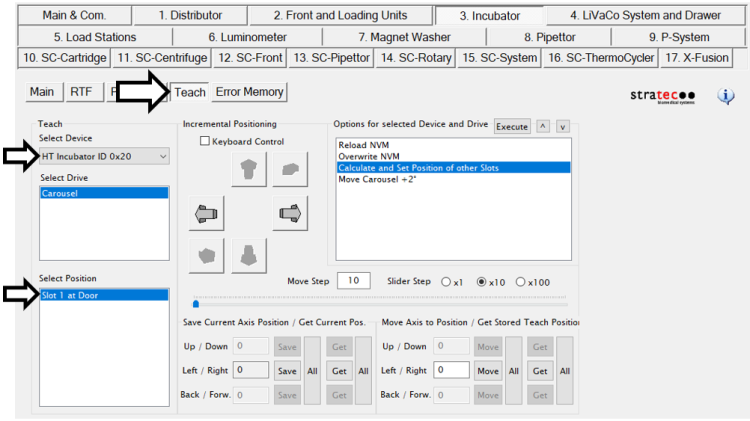
Task: Click the right arrow positioning button
Action: 289,213
